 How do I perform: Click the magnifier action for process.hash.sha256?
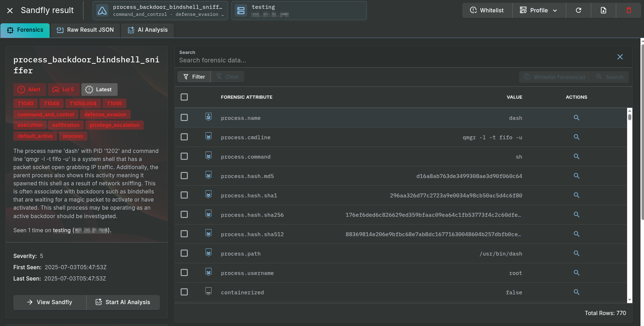(x=576, y=215)
